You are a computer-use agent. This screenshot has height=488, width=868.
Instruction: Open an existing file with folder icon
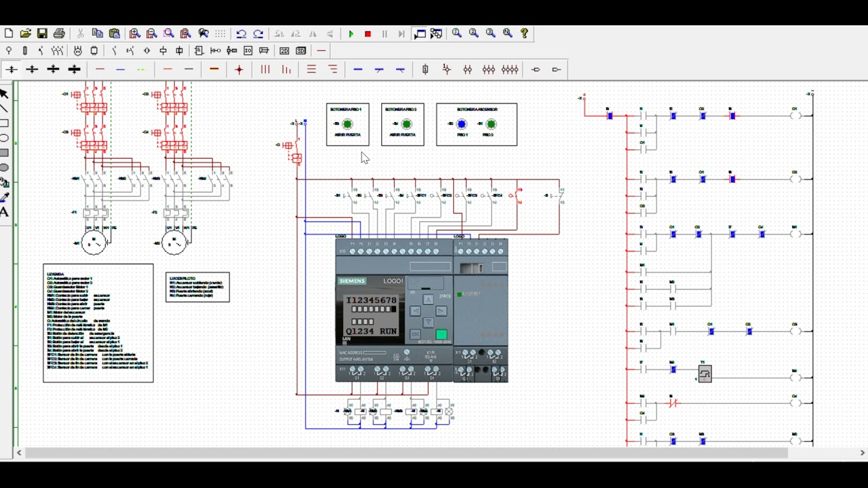(25, 33)
